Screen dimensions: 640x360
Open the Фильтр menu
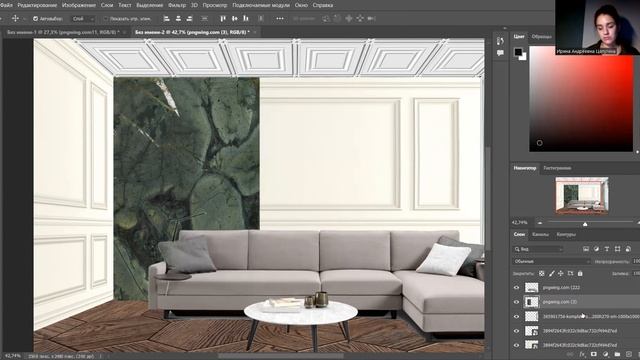177,5
